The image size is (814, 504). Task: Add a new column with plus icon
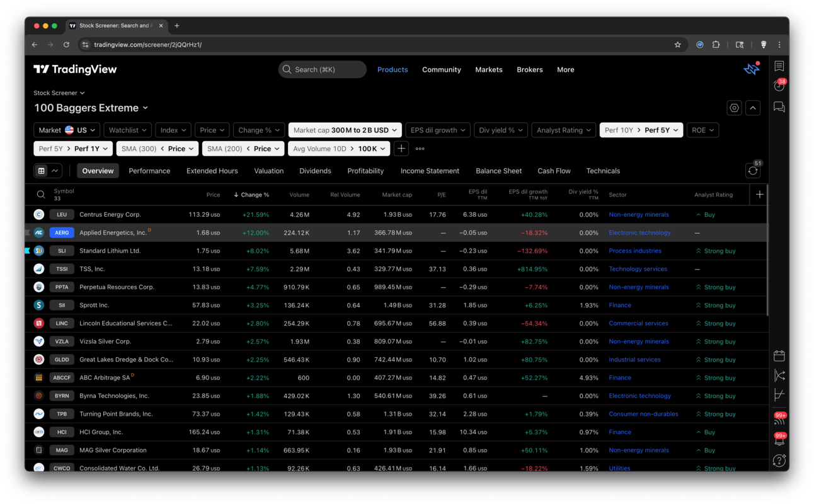tap(759, 195)
